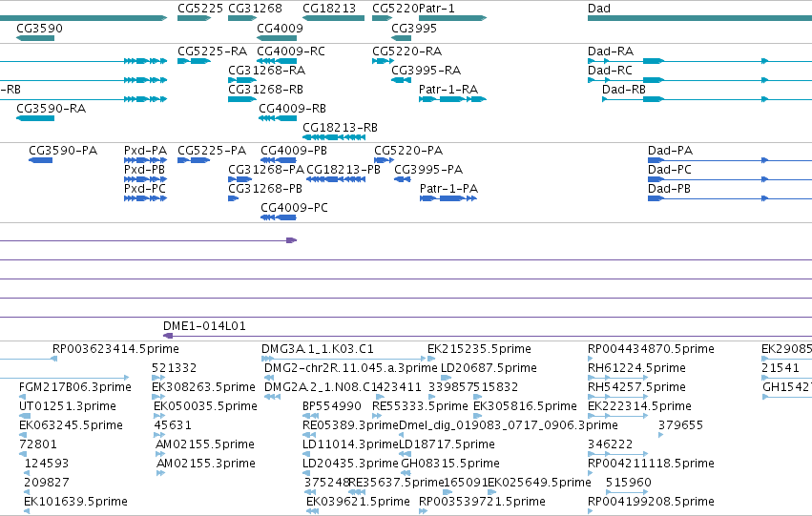
Task: Click the CG18213 gene feature
Action: click(x=334, y=18)
